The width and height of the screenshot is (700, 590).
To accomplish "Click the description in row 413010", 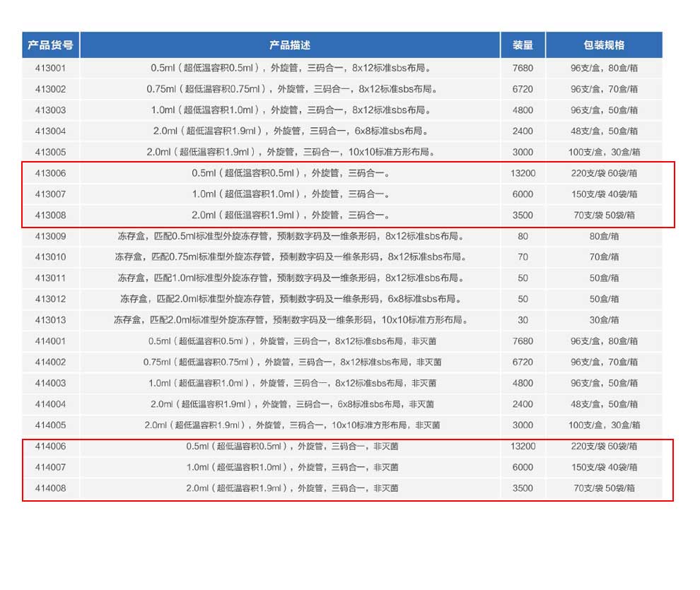I will point(290,257).
